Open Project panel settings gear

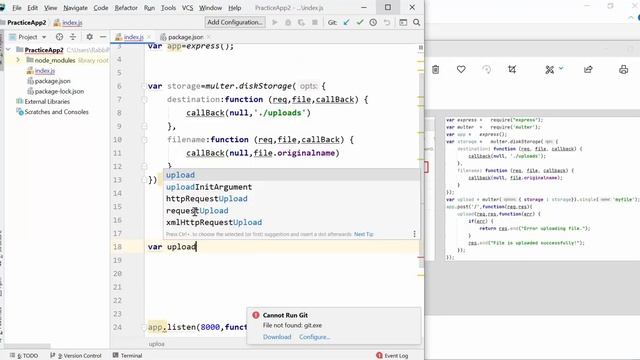coord(89,37)
